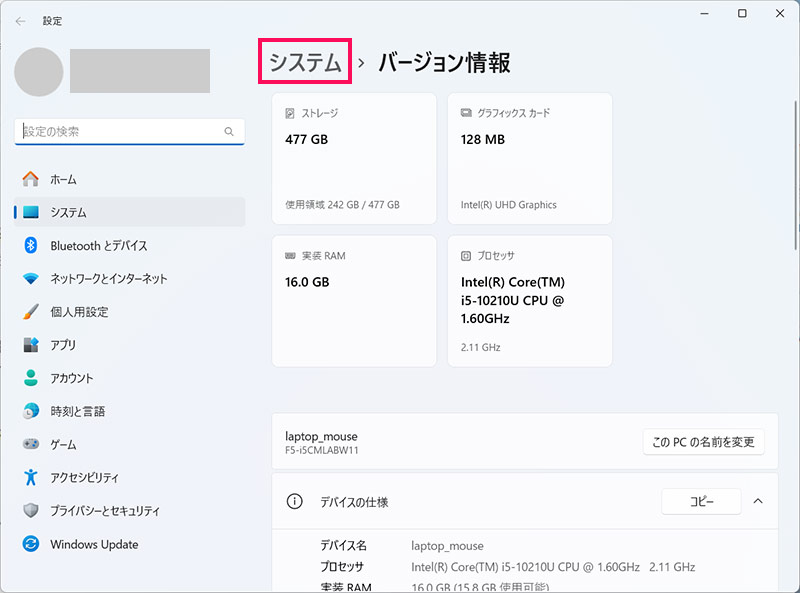The height and width of the screenshot is (593, 800).
Task: Click the コピー button for device specs
Action: (x=702, y=502)
